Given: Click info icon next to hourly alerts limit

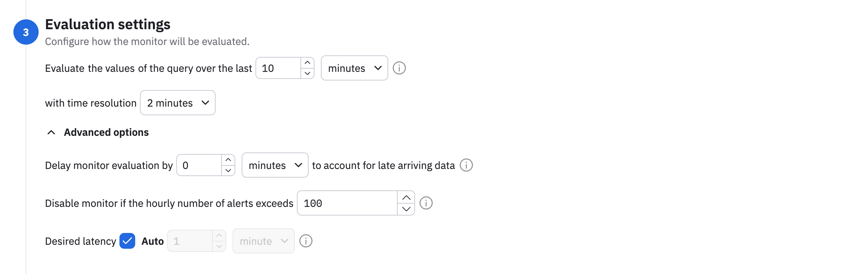Looking at the screenshot, I should pos(426,203).
